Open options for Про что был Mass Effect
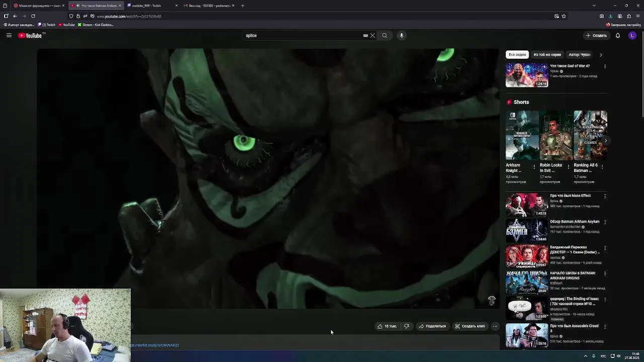644x362 pixels. [x=605, y=196]
